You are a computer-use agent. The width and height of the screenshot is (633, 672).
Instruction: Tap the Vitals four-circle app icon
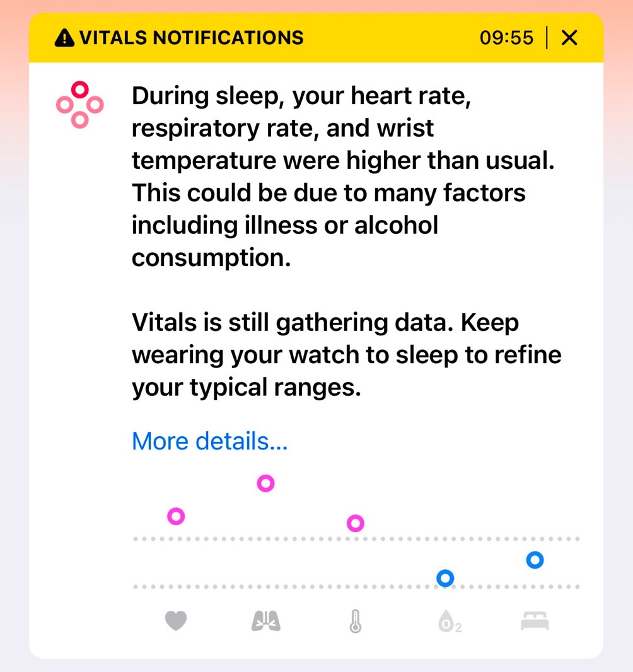(x=79, y=105)
